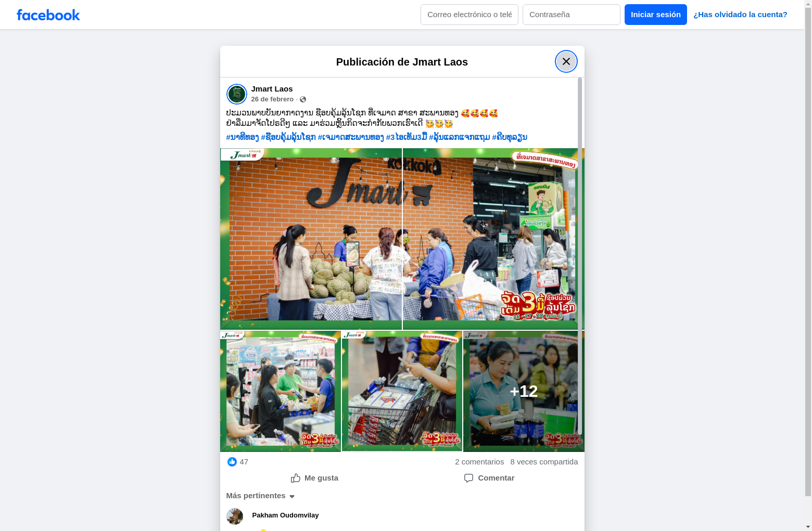Open the 2 comentarios link
Screen dimensions: 812x531
479,462
